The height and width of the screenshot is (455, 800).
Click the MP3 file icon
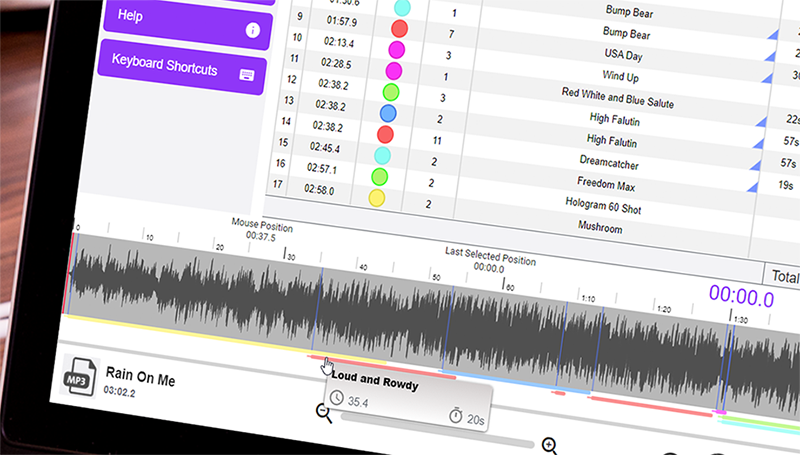(80, 375)
